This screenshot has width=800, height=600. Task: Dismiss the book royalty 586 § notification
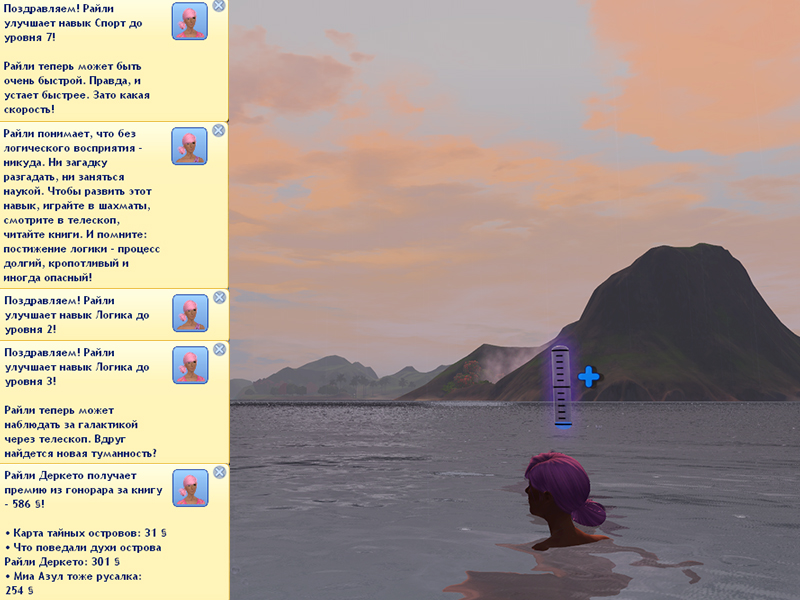pos(219,472)
